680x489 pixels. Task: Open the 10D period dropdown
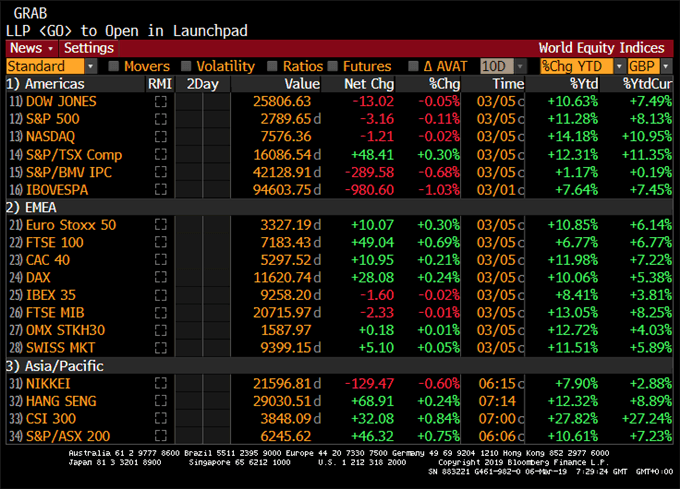click(520, 66)
